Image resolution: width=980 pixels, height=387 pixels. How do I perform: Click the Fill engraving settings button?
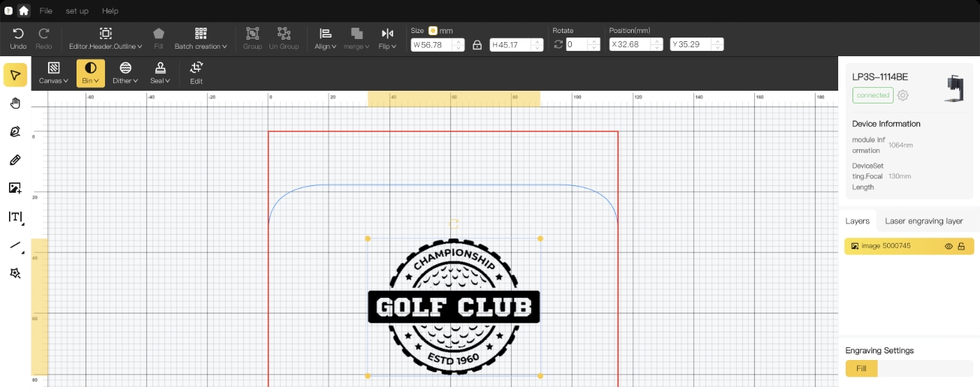(861, 368)
